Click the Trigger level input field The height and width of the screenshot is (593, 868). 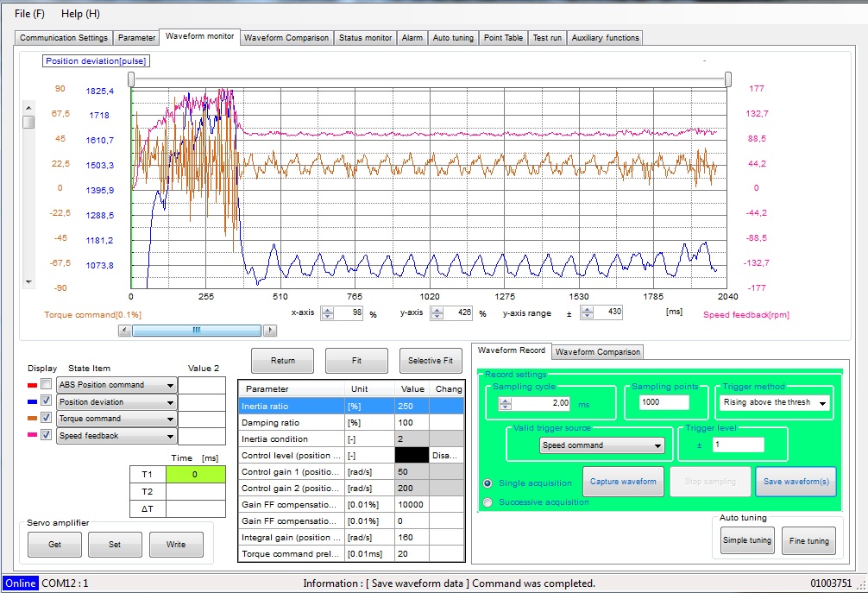pyautogui.click(x=738, y=445)
